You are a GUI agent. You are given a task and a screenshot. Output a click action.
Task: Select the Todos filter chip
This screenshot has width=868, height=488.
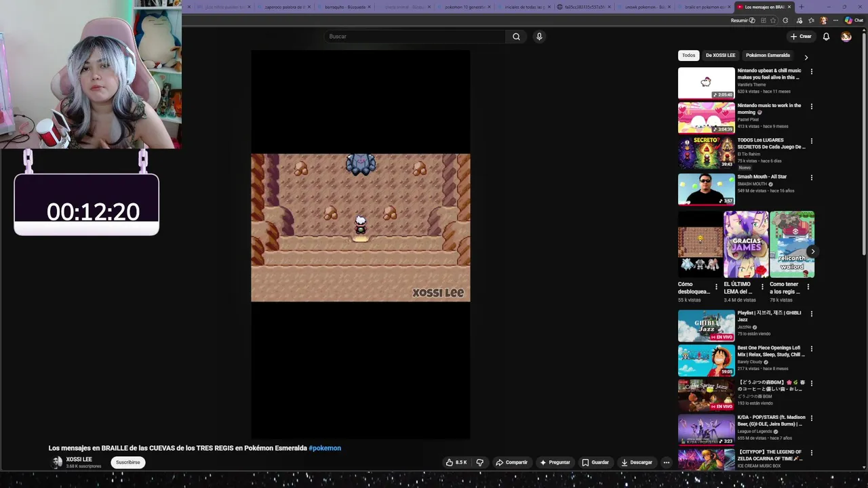pos(688,56)
